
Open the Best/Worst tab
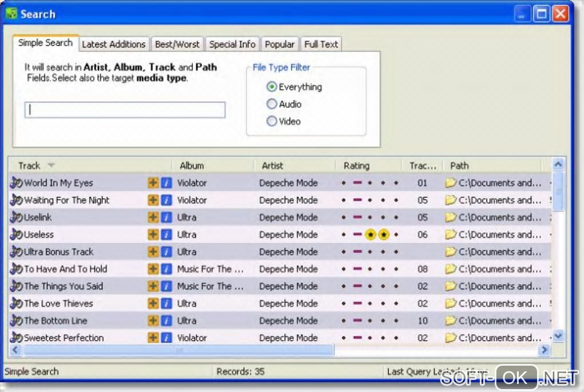177,44
